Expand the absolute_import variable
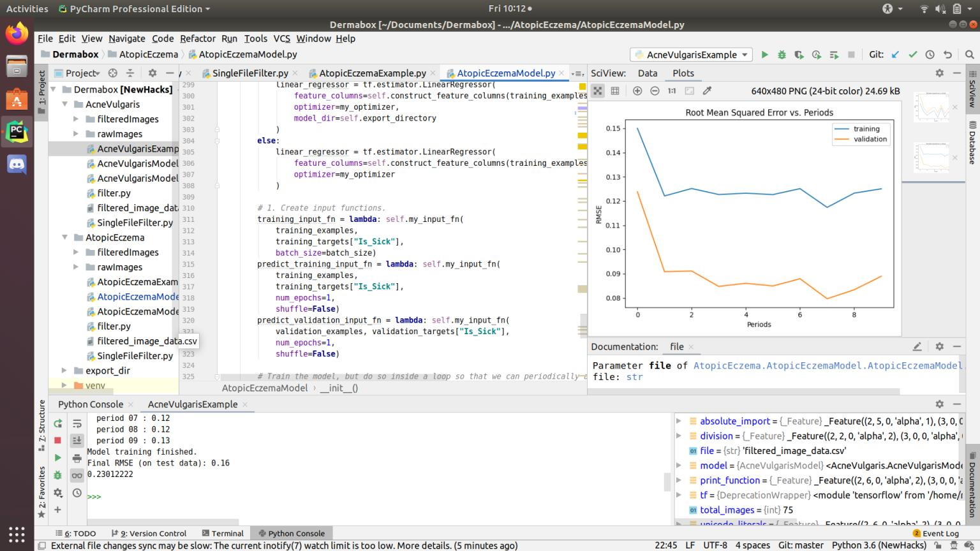 (679, 421)
